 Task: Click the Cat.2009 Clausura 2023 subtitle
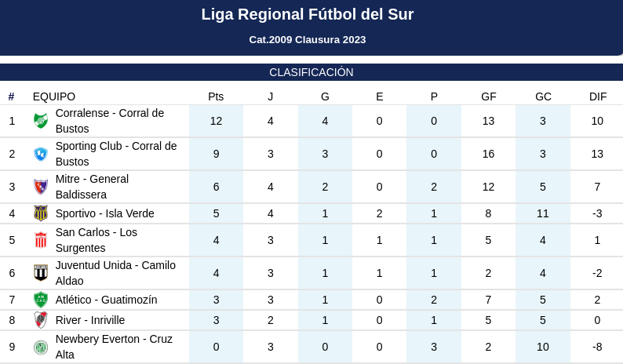coord(308,40)
